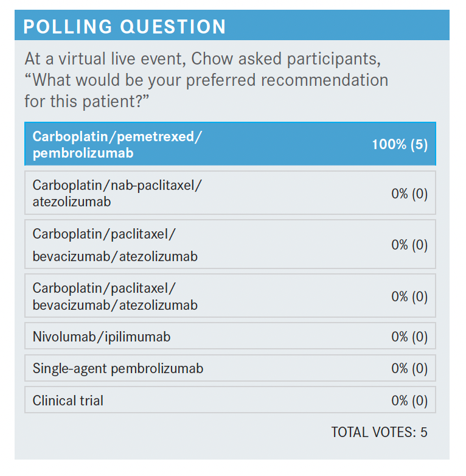Click the 0% (0) beside Clinical trial
The width and height of the screenshot is (466, 476).
pyautogui.click(x=409, y=401)
